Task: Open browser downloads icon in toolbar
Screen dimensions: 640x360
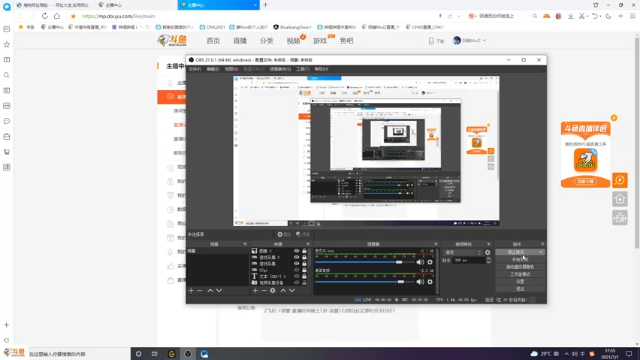Action: click(x=571, y=16)
